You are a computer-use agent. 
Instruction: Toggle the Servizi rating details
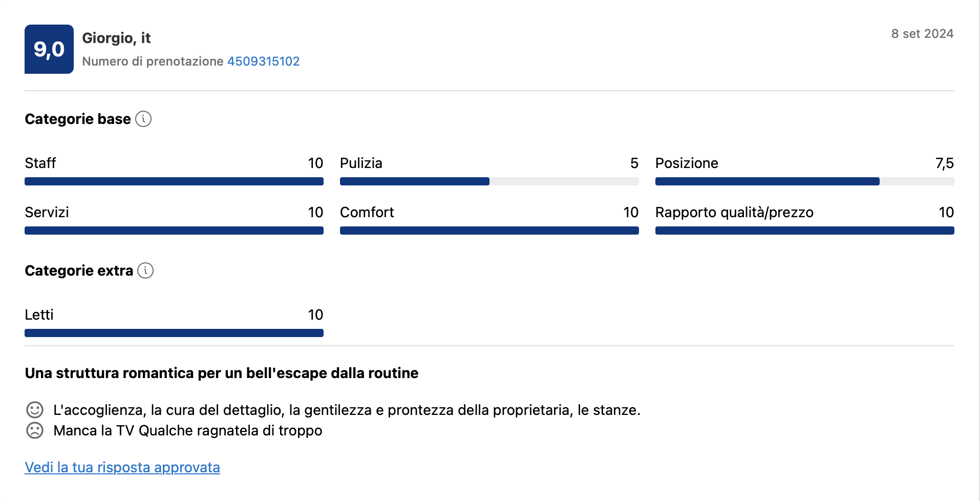[x=174, y=231]
